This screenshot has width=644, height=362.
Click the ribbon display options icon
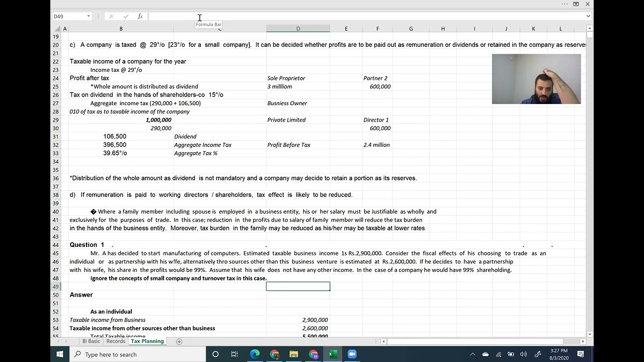click(576, 4)
